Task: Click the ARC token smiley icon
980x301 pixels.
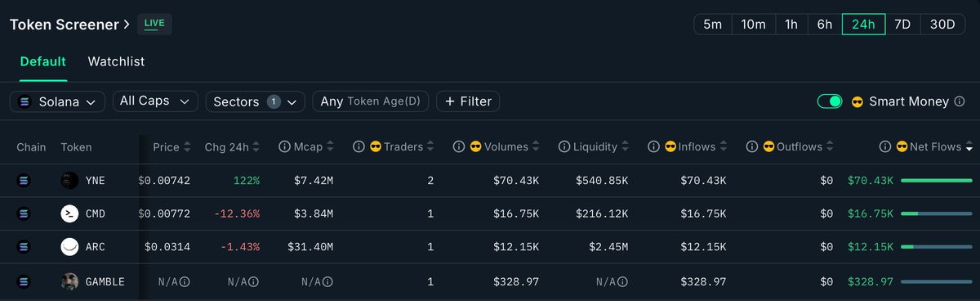Action: [69, 246]
